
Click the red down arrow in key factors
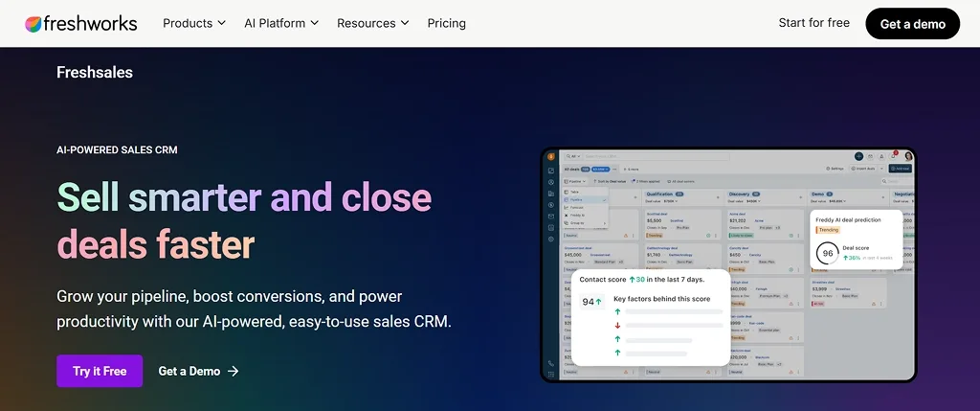click(617, 326)
